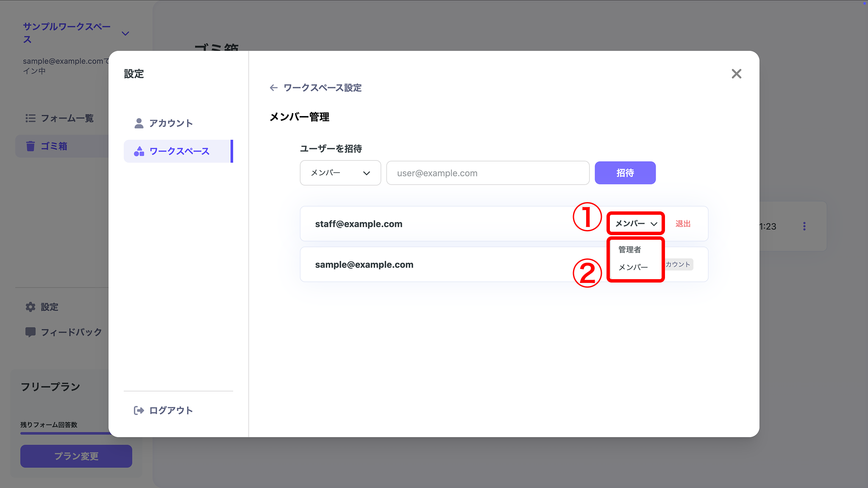Click the ログアウト exit icon

tap(139, 410)
